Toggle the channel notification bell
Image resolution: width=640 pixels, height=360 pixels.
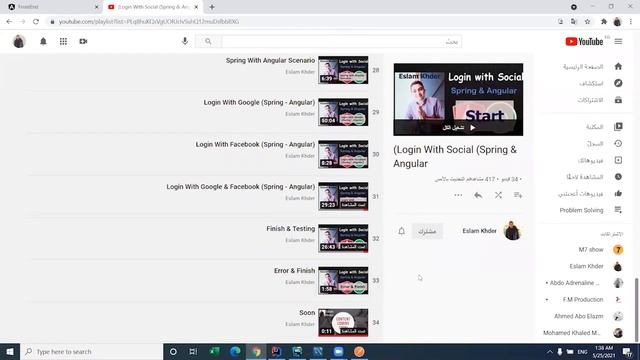(402, 231)
